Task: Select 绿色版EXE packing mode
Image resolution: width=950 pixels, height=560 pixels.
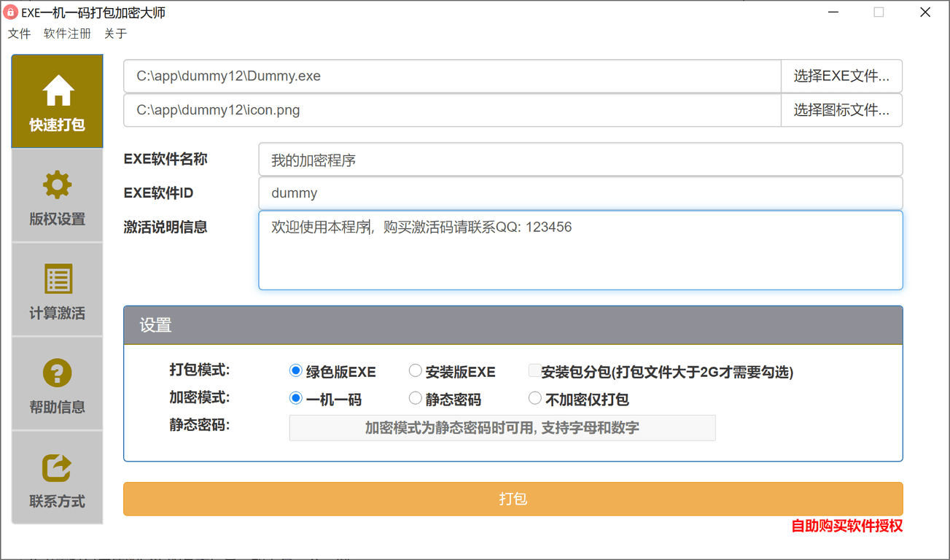Action: pos(295,370)
